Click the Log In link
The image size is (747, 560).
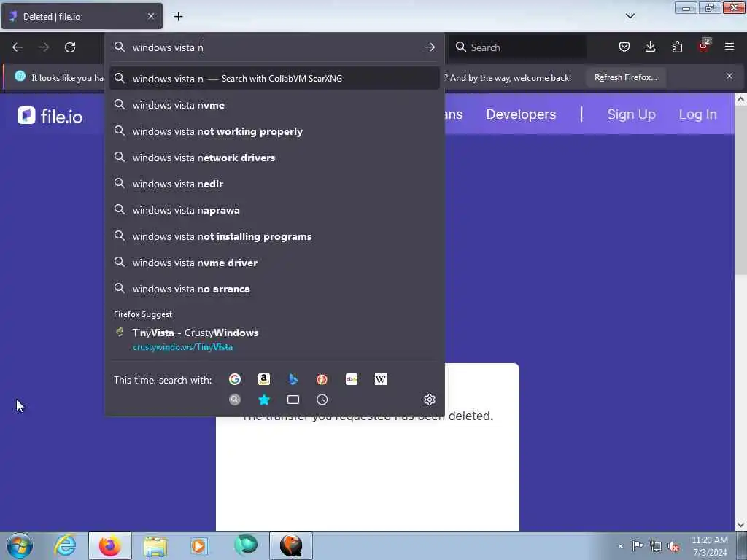pyautogui.click(x=698, y=114)
